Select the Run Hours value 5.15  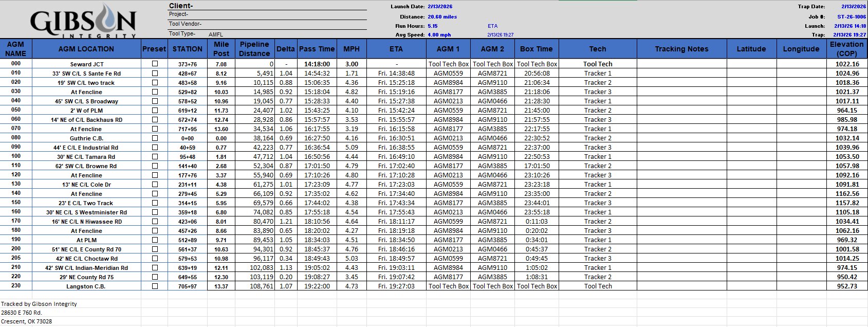click(433, 26)
